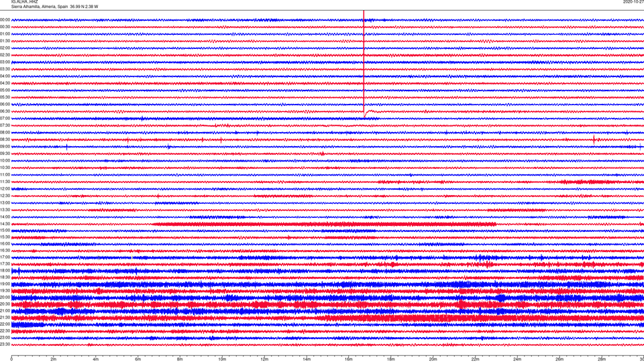Select the 00:00 trace time label
The width and height of the screenshot is (644, 362).
point(5,19)
